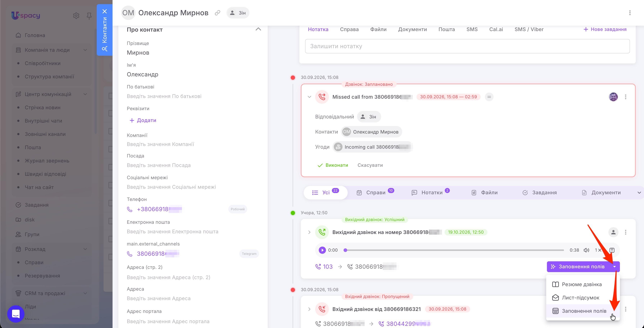644x328 pixels.
Task: Seek in the call recording progress bar
Action: [454, 250]
